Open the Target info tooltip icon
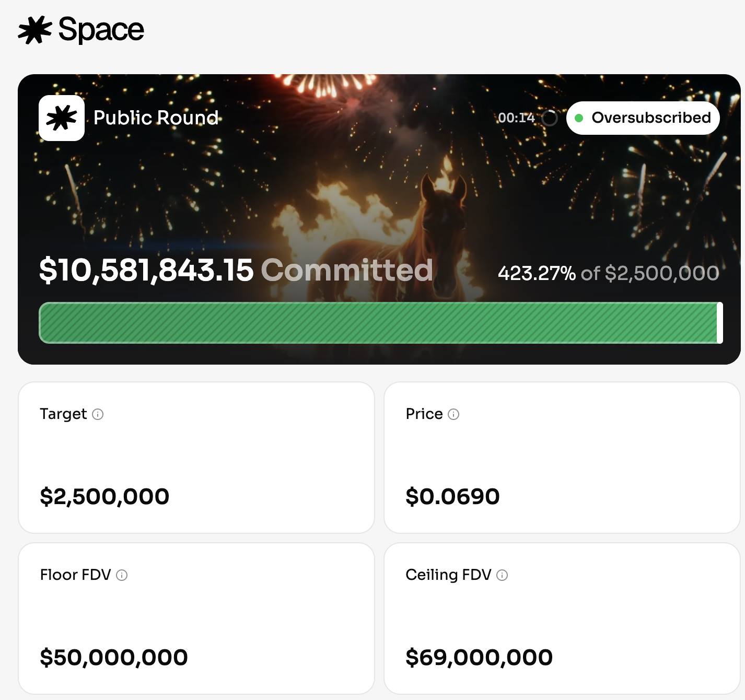The width and height of the screenshot is (745, 700). click(98, 414)
